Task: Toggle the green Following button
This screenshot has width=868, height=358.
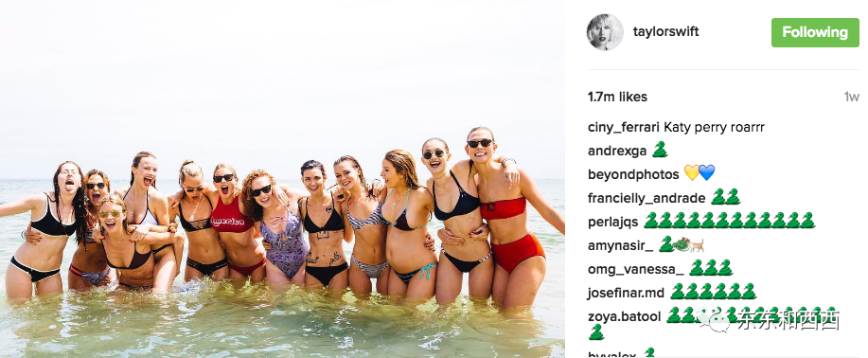Action: (x=815, y=32)
